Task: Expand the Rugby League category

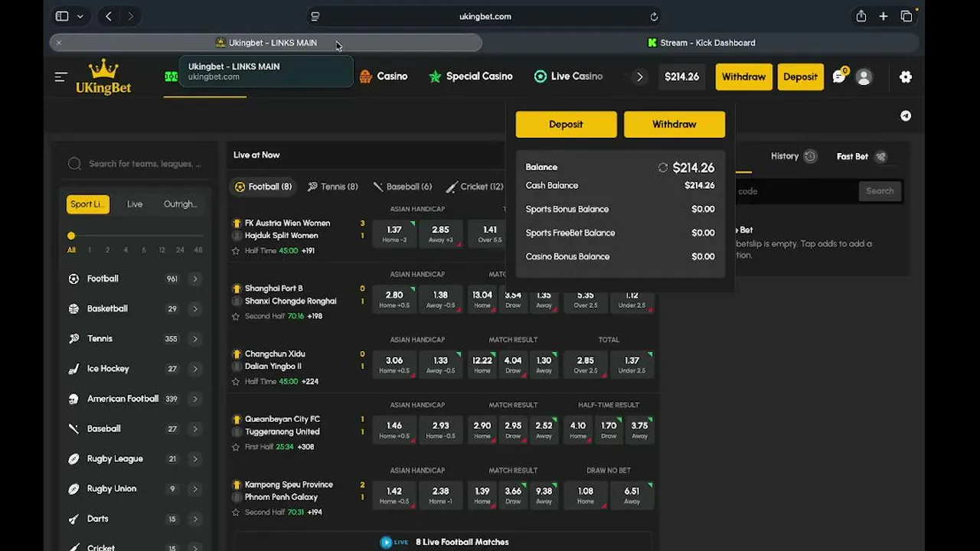Action: tap(195, 459)
